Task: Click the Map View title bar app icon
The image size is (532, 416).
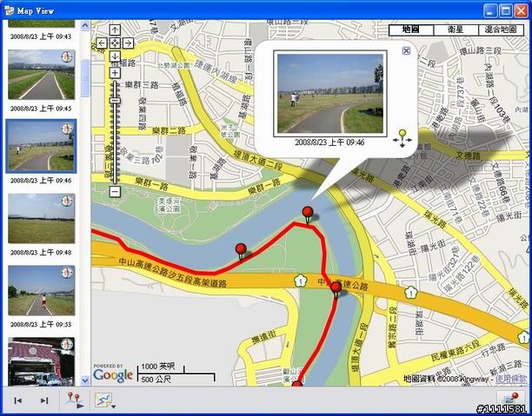Action: [10, 10]
